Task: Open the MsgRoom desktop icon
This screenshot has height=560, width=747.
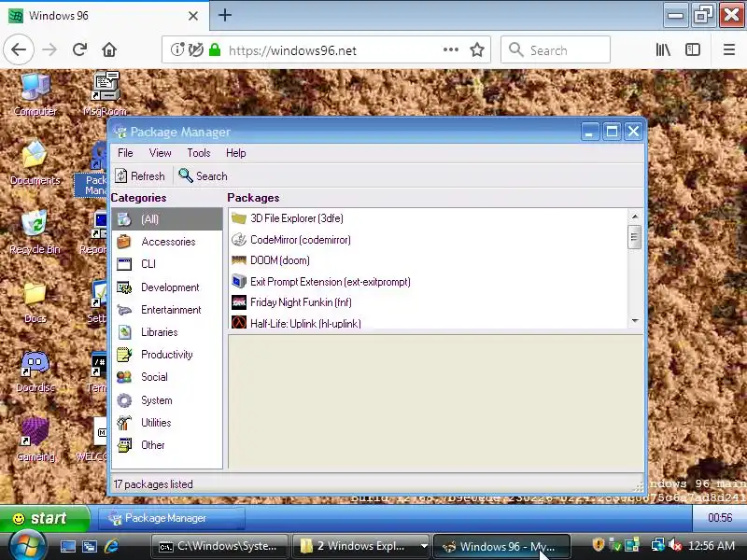Action: (x=106, y=94)
